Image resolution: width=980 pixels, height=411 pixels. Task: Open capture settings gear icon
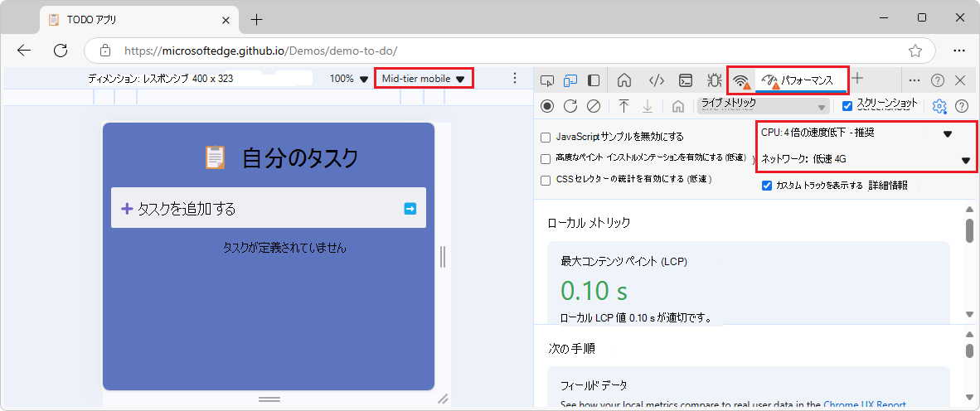click(939, 106)
